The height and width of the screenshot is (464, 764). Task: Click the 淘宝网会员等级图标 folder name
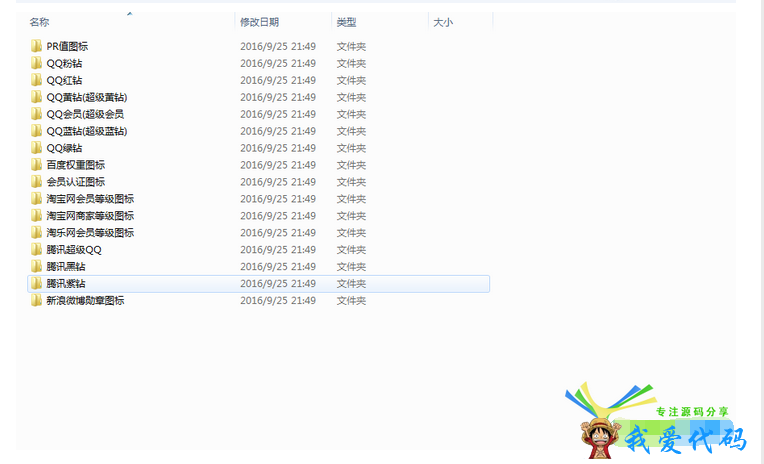90,199
